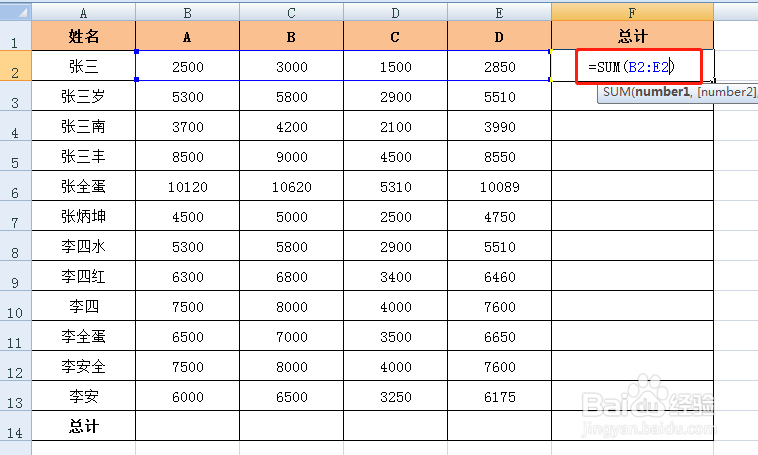Select the name cell 张全蛋
Screen dimensions: 758x455
click(84, 186)
